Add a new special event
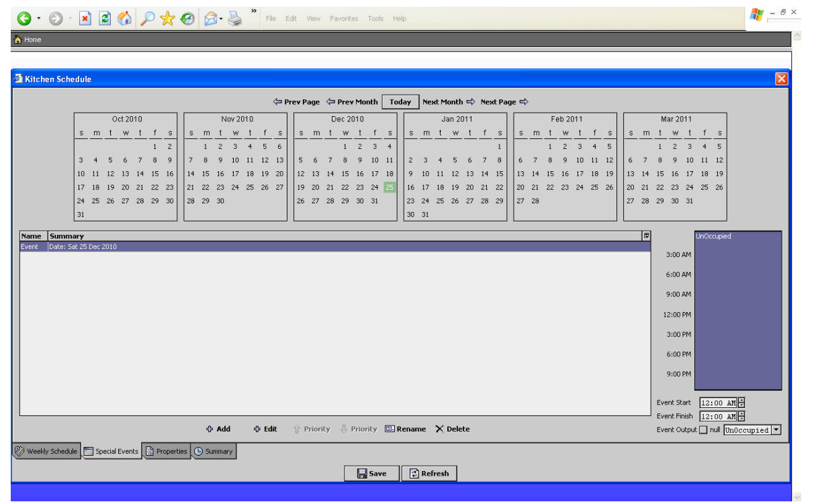 (218, 430)
